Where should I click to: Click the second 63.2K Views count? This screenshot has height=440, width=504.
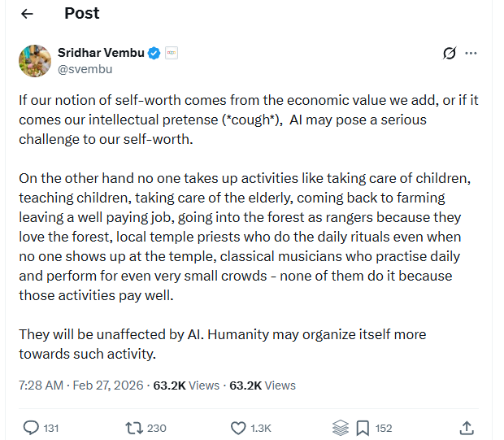click(263, 385)
